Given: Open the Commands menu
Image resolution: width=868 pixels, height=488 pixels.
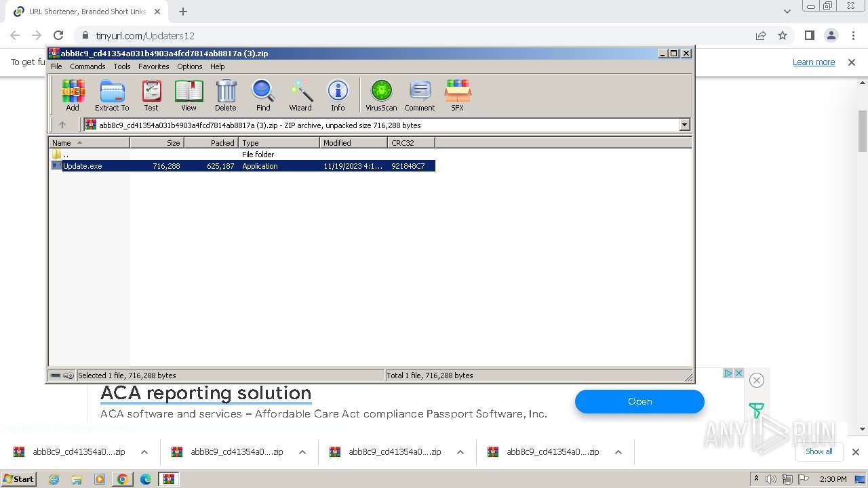Looking at the screenshot, I should [x=87, y=66].
